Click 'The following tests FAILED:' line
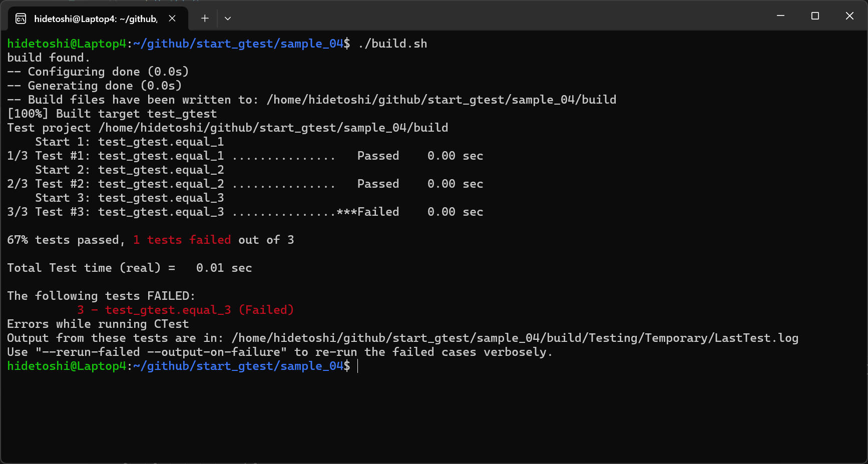The image size is (868, 464). (x=101, y=296)
